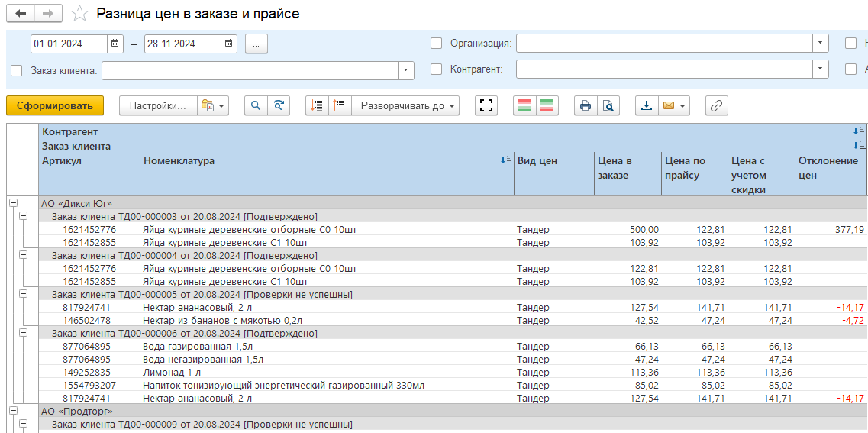Copy link to report icon
Screen dimensions: 868x433
click(x=716, y=105)
